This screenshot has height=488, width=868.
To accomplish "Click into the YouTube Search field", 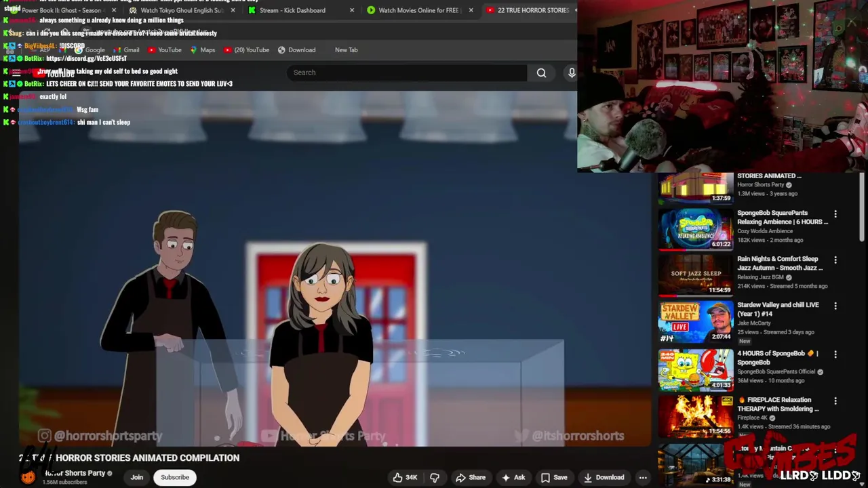I will pyautogui.click(x=407, y=73).
